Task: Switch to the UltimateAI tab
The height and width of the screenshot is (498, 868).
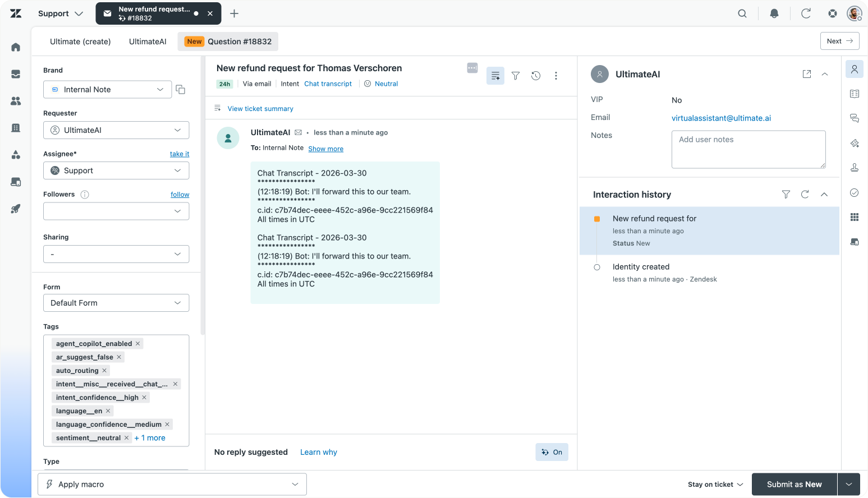Action: point(148,41)
